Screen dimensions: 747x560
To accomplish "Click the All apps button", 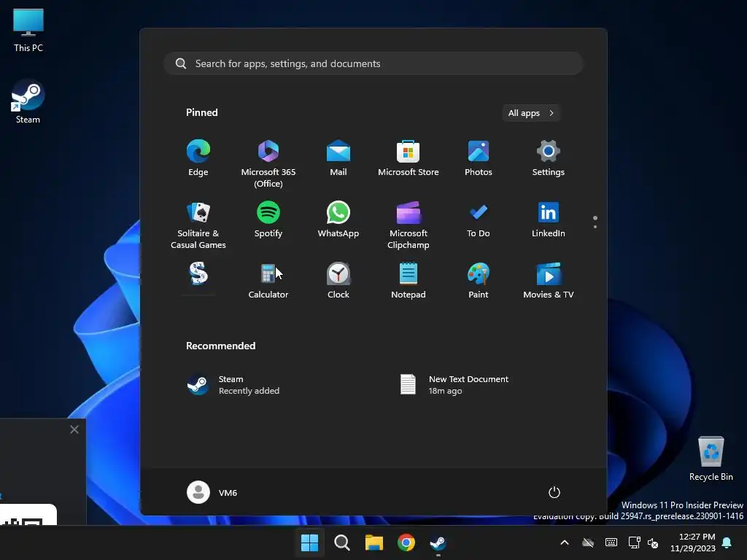I will [531, 113].
